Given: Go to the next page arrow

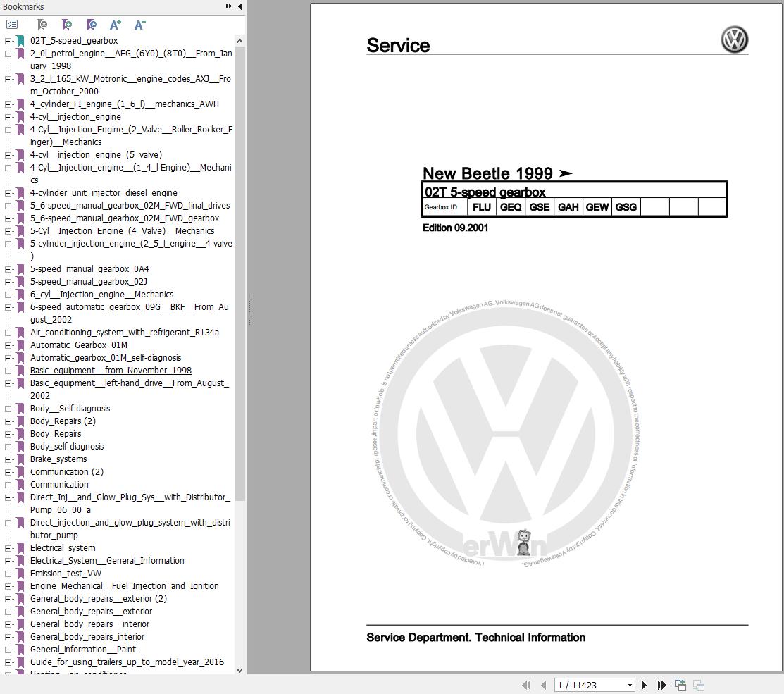Looking at the screenshot, I should tap(644, 685).
